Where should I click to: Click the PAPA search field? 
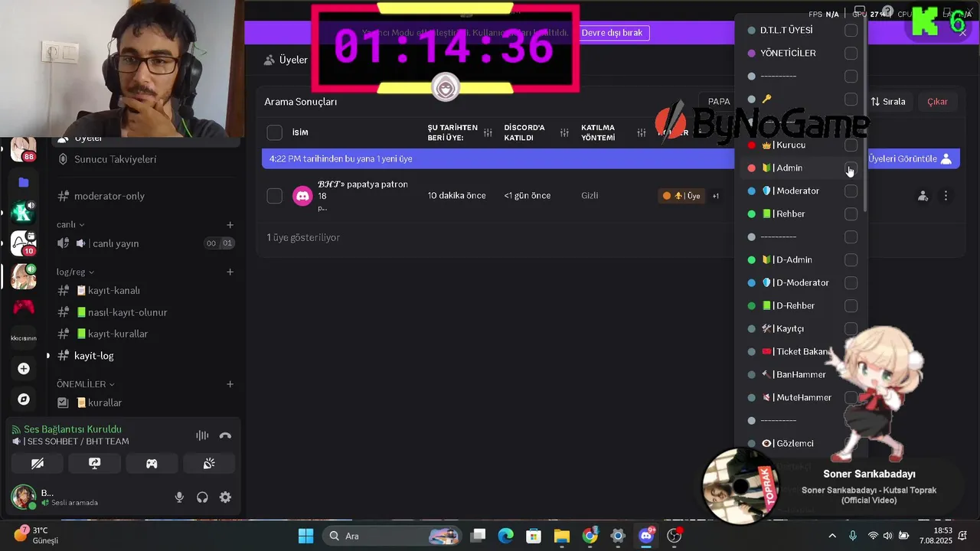tap(718, 102)
